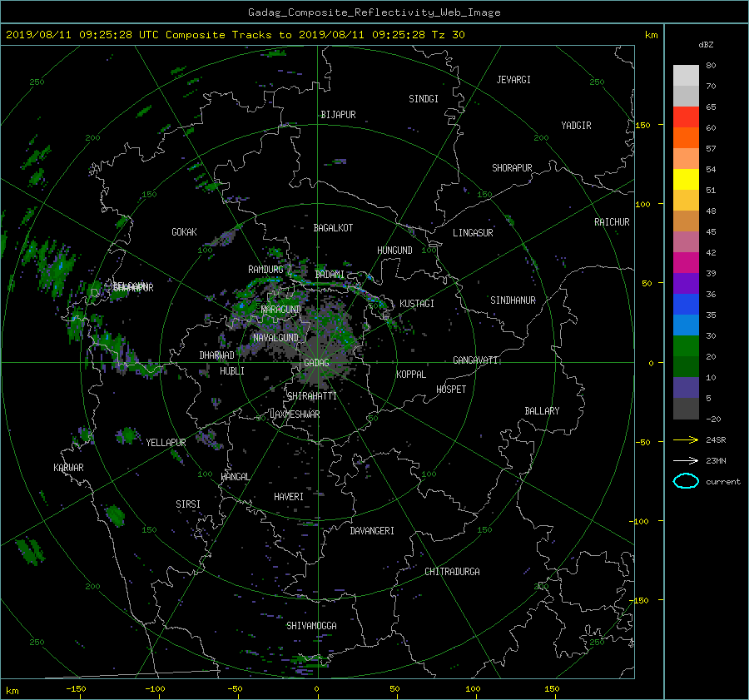This screenshot has height=700, width=749.
Task: Click the SHORAPUR city label
Action: pos(512,168)
